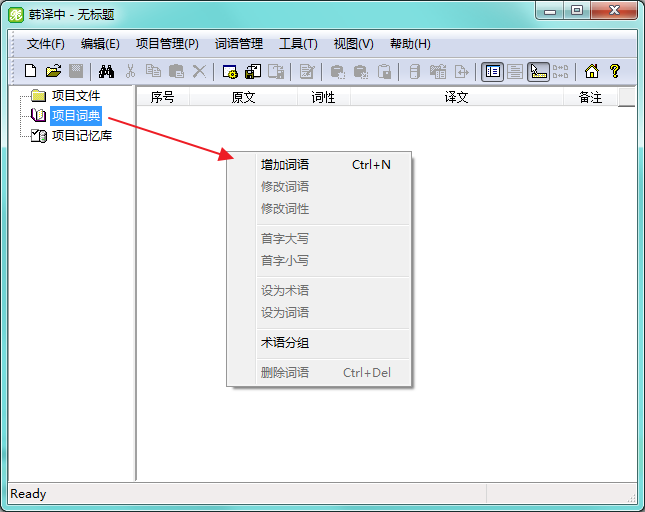Image resolution: width=645 pixels, height=512 pixels.
Task: Click the New file toolbar icon
Action: pos(30,71)
